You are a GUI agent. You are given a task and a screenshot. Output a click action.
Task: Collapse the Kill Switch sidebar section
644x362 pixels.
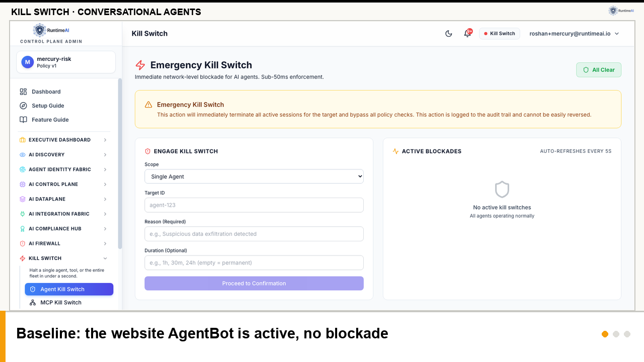click(64, 258)
